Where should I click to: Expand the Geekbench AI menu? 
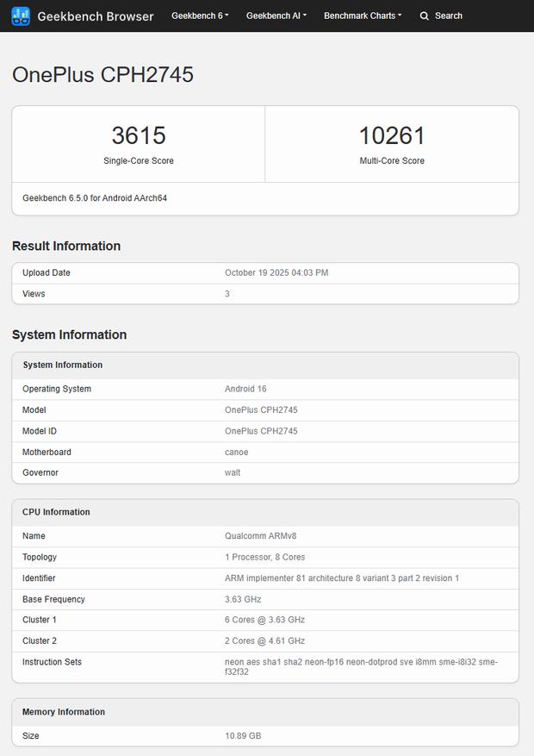tap(276, 16)
